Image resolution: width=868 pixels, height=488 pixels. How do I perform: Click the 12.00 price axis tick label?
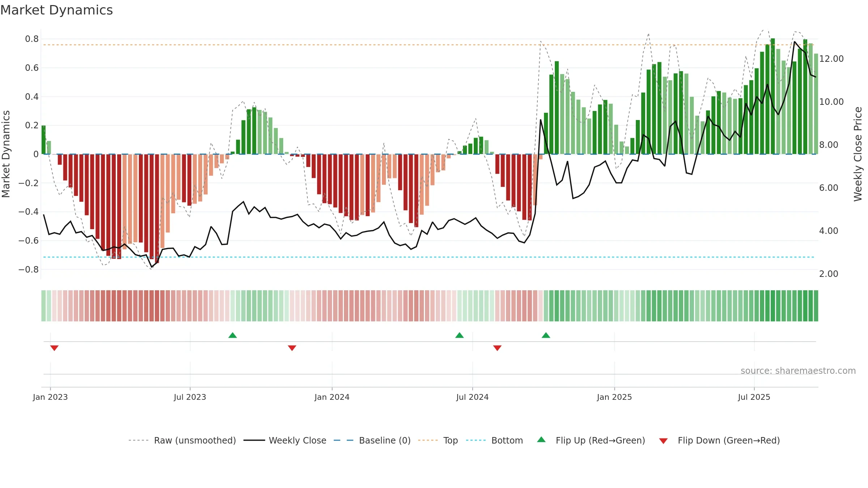(x=831, y=59)
